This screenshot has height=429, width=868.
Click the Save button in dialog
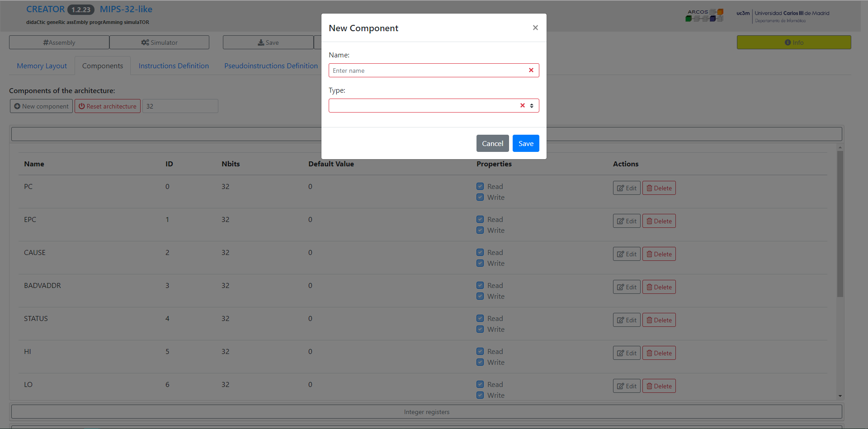526,143
